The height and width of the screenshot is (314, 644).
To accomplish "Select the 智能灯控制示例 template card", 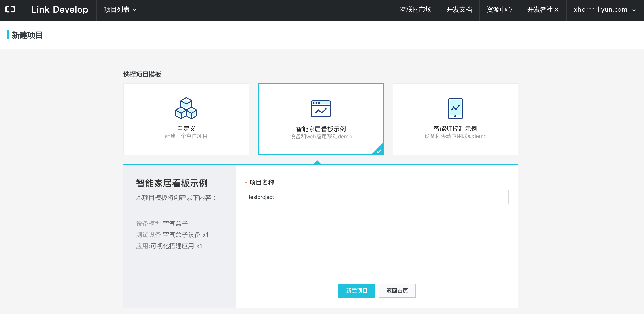I will coord(455,128).
